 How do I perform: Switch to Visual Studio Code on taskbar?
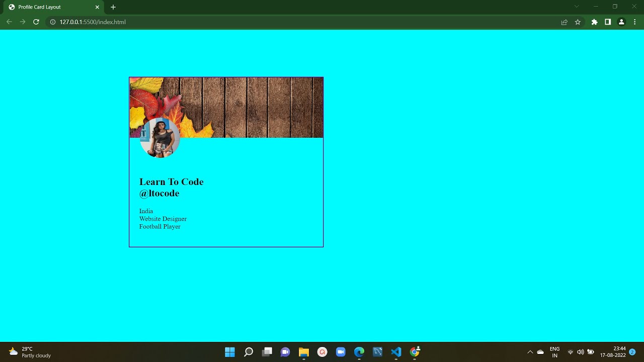396,352
